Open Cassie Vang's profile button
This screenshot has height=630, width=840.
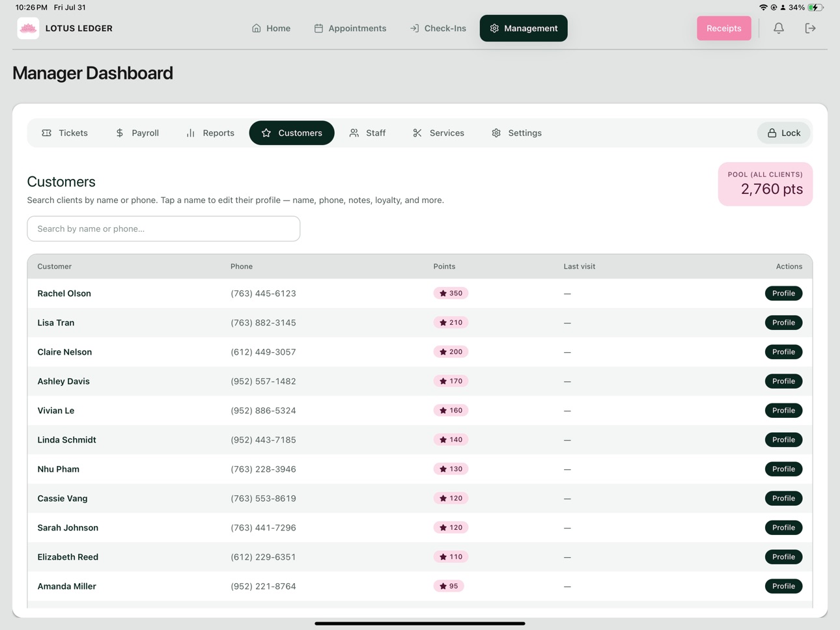(x=783, y=499)
